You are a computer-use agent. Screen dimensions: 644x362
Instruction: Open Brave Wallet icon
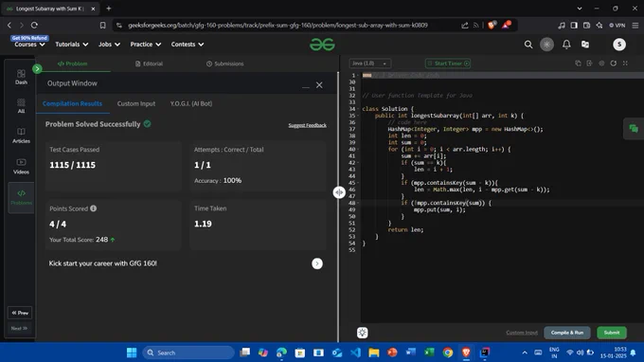point(586,25)
